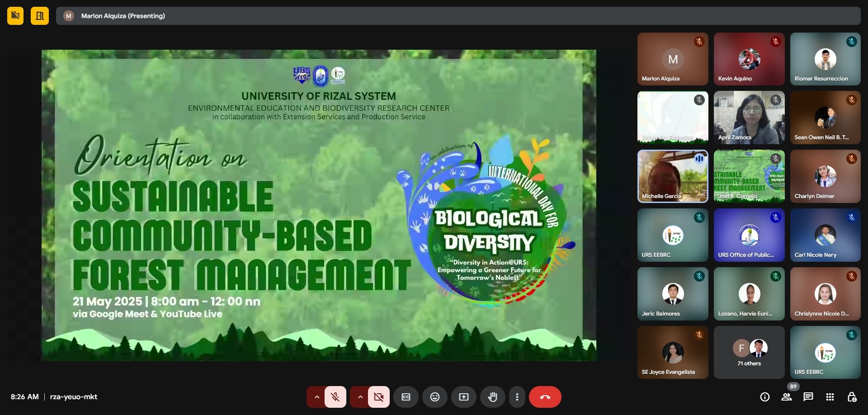Click muted mic icon on URS Office of Public tile
This screenshot has width=868, height=415.
pyautogui.click(x=776, y=217)
